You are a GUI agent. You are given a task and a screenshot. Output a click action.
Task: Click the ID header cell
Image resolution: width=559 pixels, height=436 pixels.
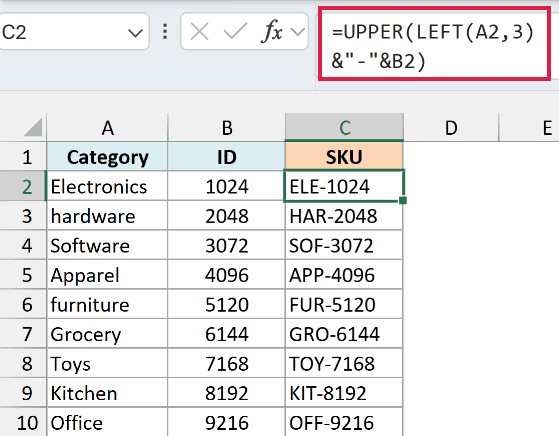click(226, 157)
